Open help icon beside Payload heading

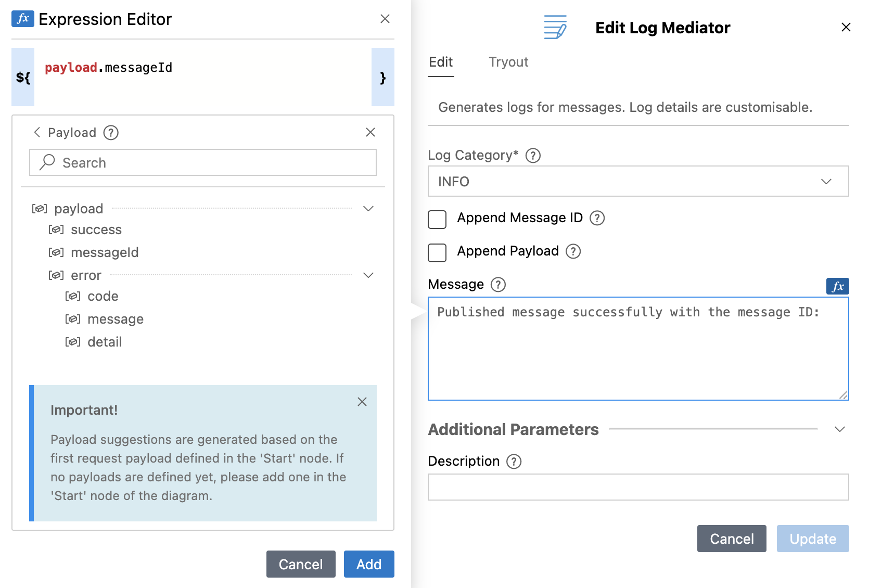111,133
